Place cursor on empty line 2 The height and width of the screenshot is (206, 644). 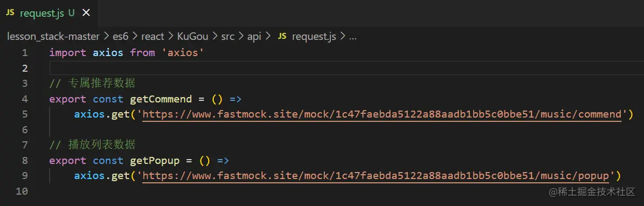(346, 68)
